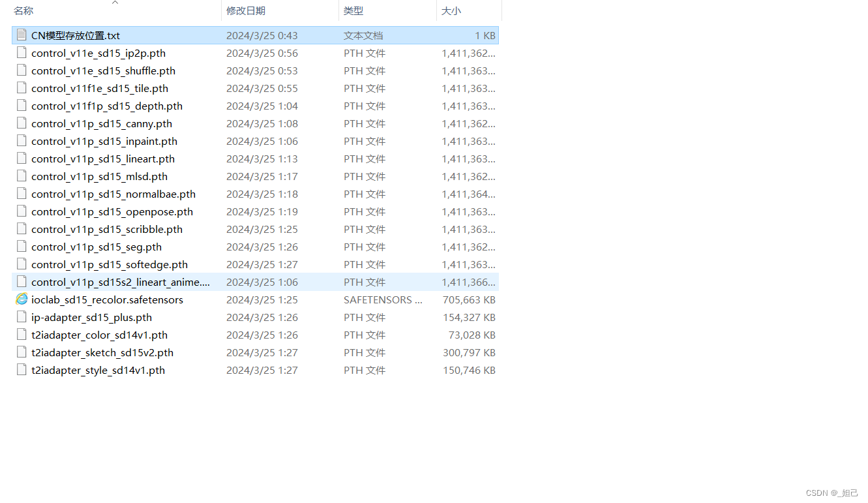
Task: Select file name t2iadapter_color_sd14v1.pth
Action: coord(99,335)
